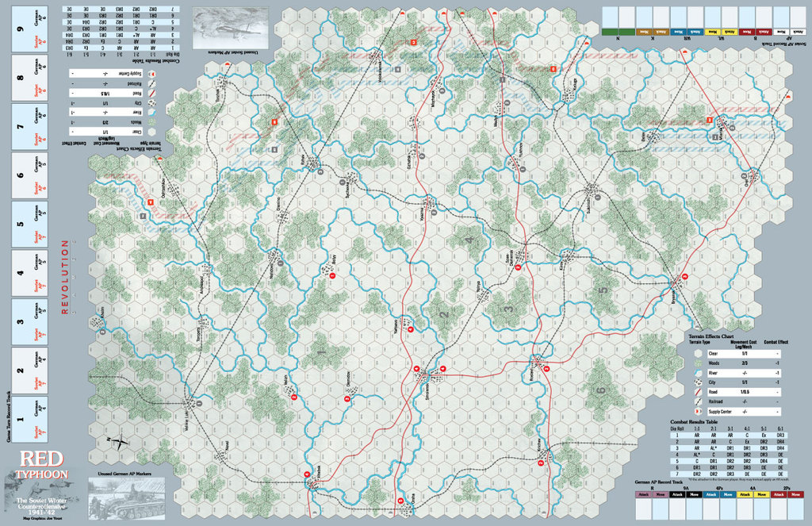
Task: Click the large region number 2 on map
Action: [444, 315]
